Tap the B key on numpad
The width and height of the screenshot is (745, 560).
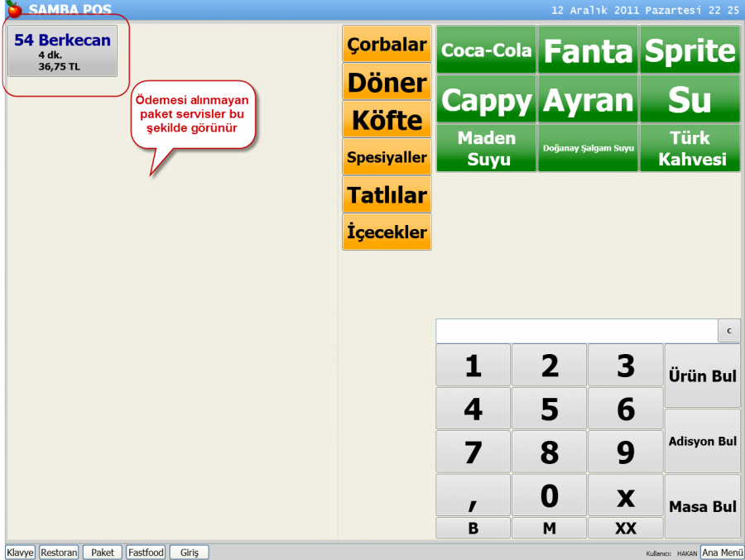(x=473, y=528)
